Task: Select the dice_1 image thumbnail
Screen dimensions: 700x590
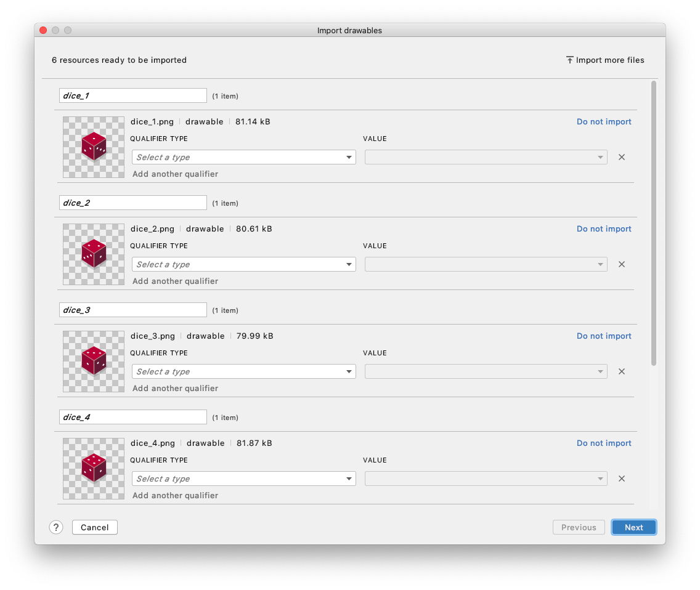Action: [x=94, y=147]
